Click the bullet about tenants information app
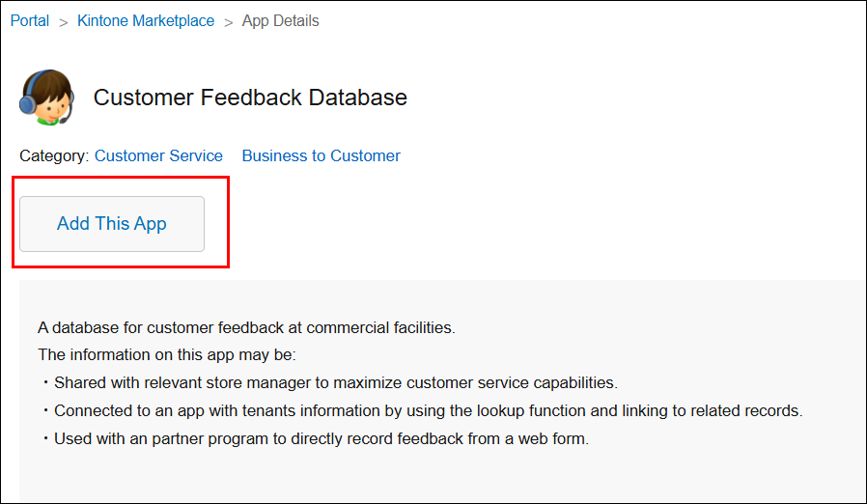The width and height of the screenshot is (867, 504). pos(428,410)
